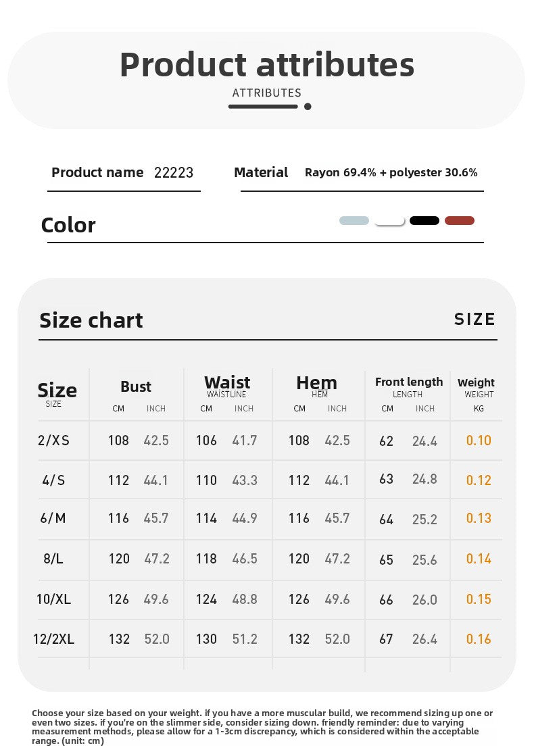534x756 pixels.
Task: Select the white color swatch
Action: tap(390, 221)
